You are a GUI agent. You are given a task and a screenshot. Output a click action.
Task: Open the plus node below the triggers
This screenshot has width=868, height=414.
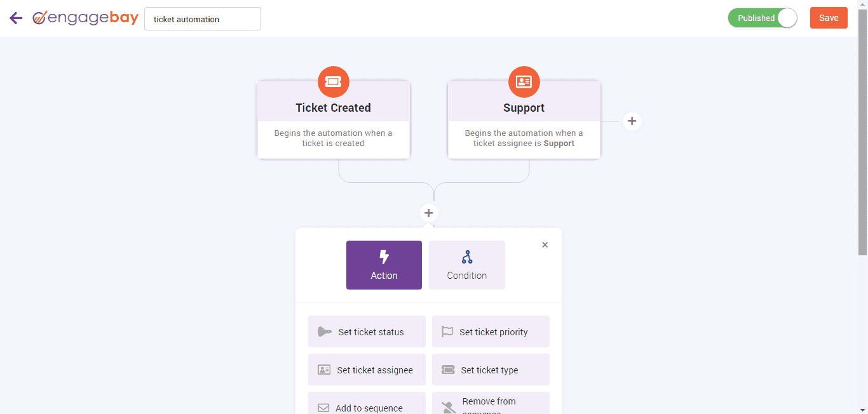pos(428,212)
